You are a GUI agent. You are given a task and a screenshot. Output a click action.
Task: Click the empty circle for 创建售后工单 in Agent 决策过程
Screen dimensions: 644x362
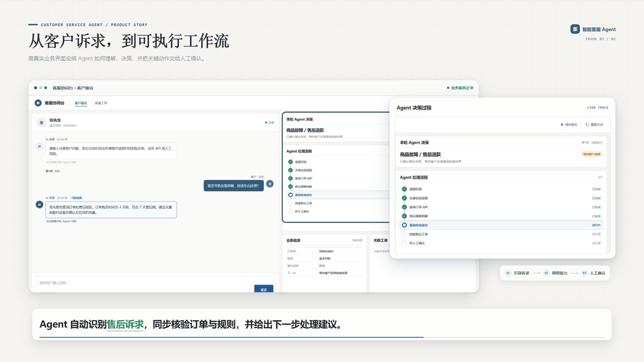(404, 234)
